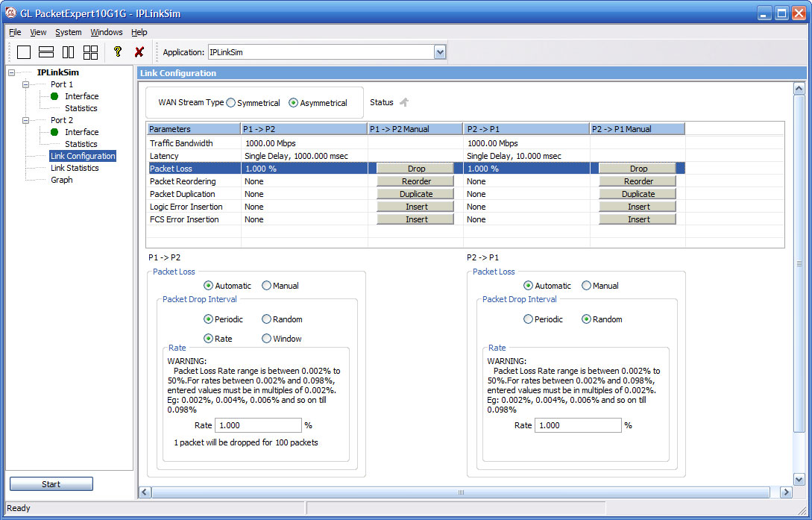812x520 pixels.
Task: Click Reorder button in P1 -> P2 Manual column
Action: tap(415, 181)
